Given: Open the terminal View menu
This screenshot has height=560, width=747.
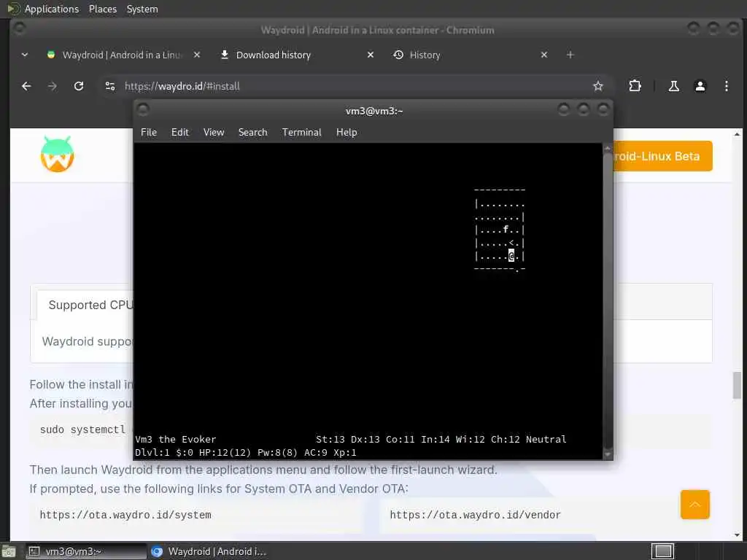Looking at the screenshot, I should pyautogui.click(x=214, y=133).
